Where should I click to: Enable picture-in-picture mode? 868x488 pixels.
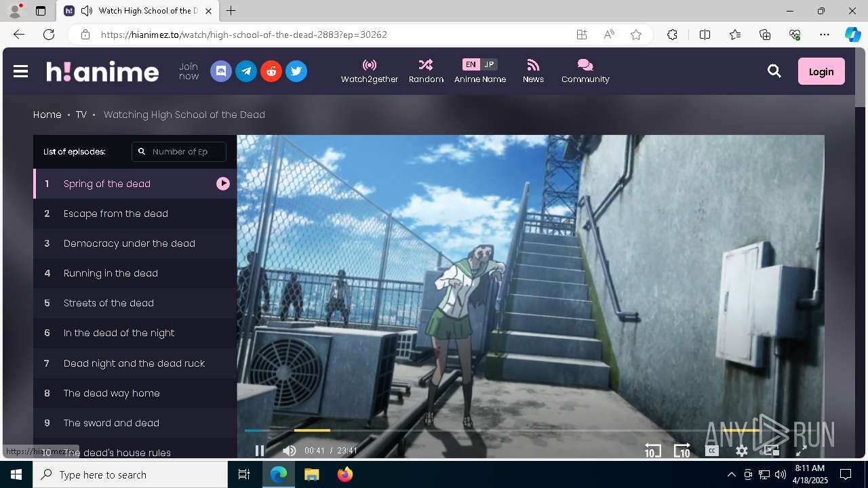tap(772, 451)
